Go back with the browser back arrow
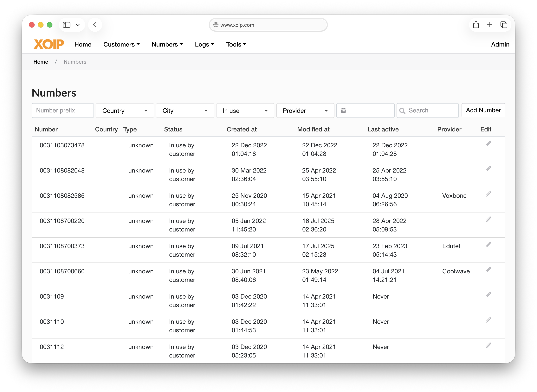This screenshot has width=537, height=392. 95,25
